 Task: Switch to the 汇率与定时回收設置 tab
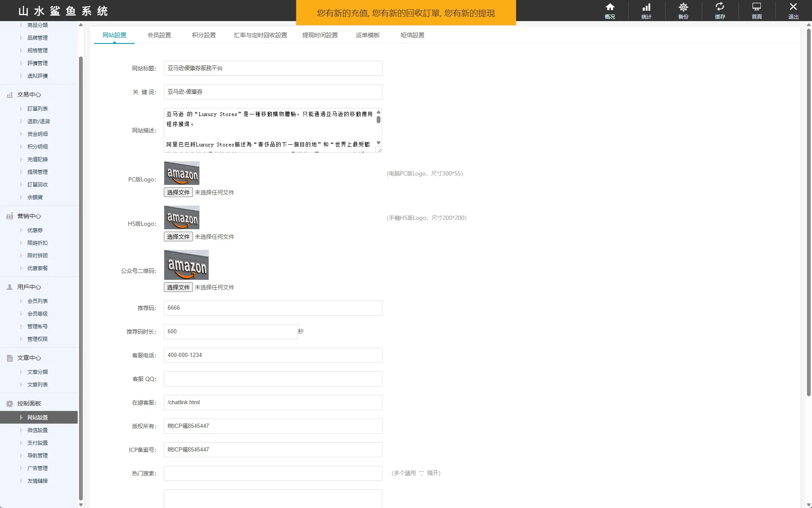pos(260,35)
